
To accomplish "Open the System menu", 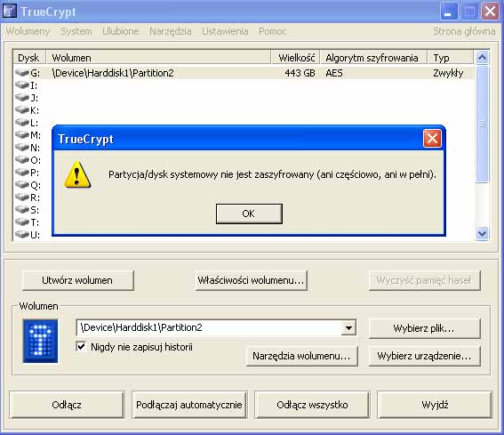I will tap(76, 31).
